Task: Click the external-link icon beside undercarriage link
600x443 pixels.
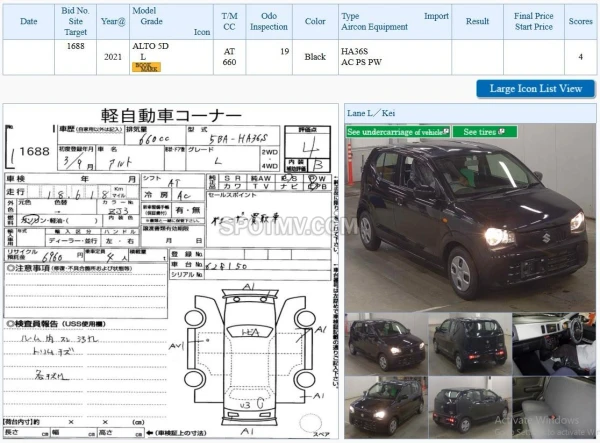Action: (446, 132)
